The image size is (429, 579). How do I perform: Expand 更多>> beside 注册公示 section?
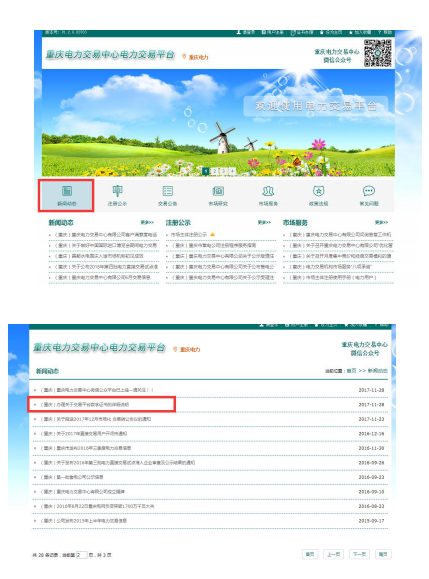coord(264,222)
